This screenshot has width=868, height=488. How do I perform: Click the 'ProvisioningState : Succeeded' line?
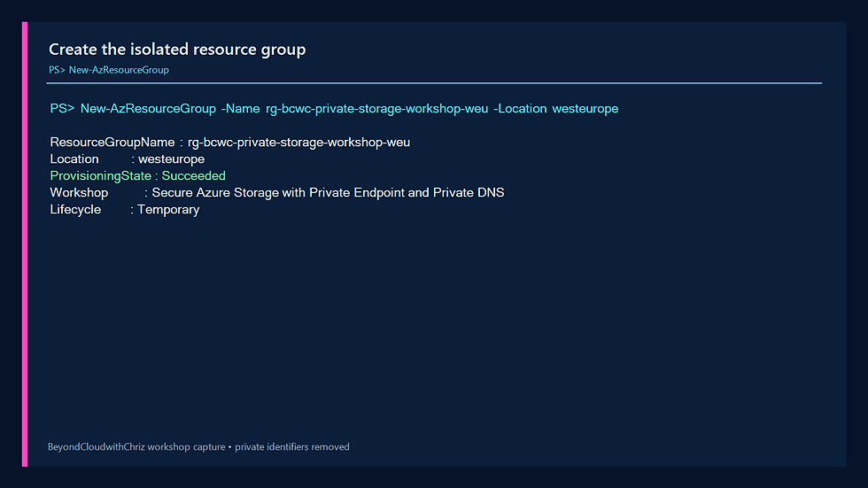point(138,176)
